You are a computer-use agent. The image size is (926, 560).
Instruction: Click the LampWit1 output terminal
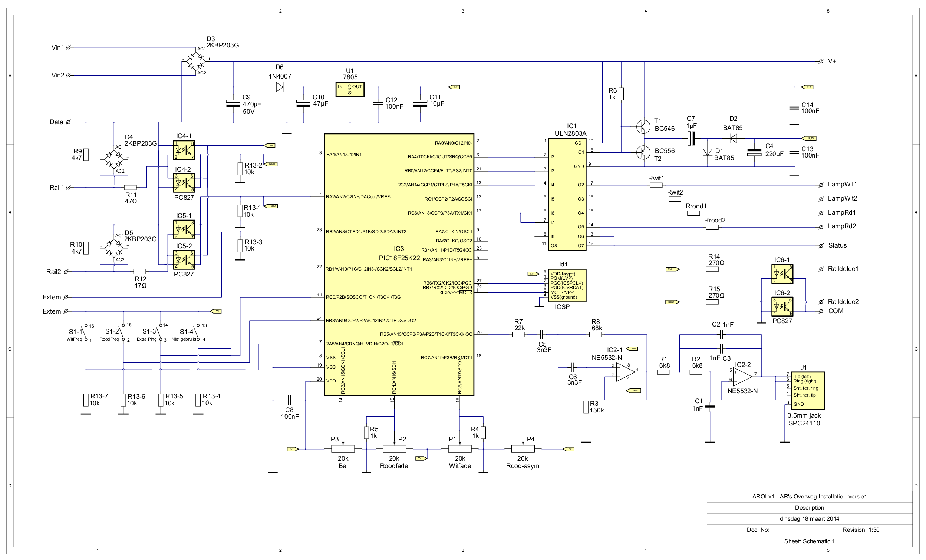point(821,185)
